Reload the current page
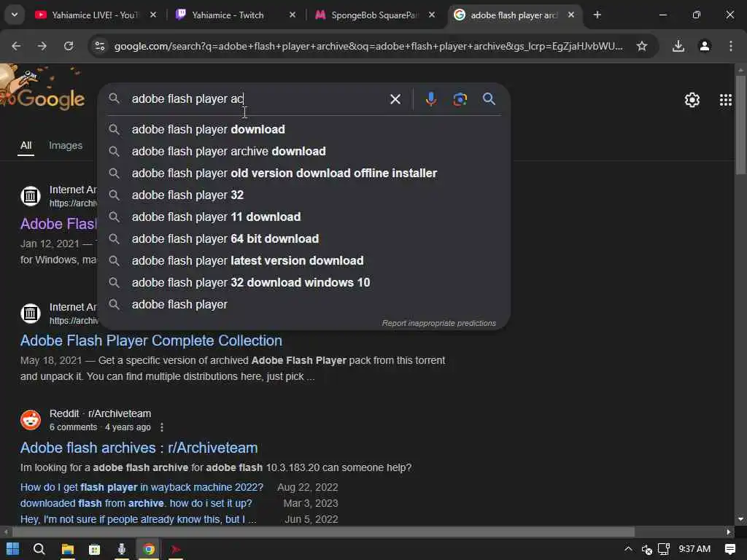 pyautogui.click(x=69, y=46)
